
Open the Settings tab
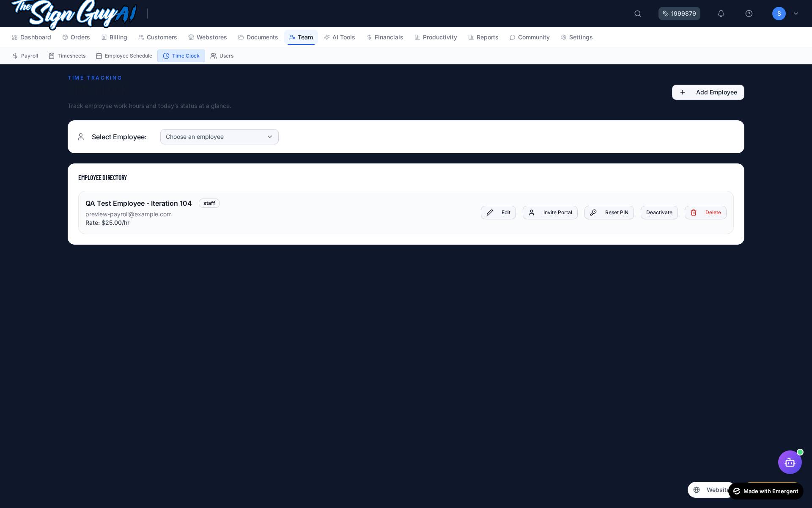[577, 37]
